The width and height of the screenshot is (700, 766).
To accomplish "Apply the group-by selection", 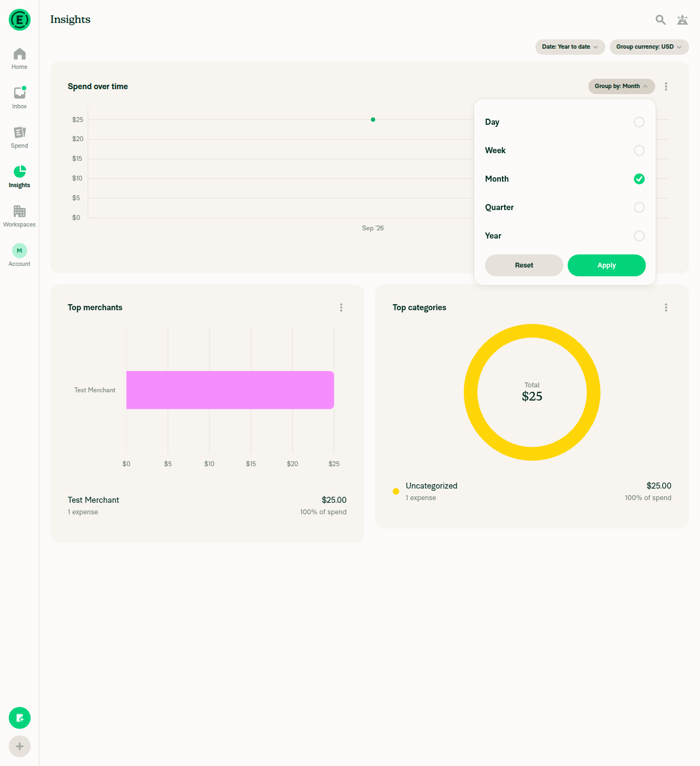I will coord(606,265).
